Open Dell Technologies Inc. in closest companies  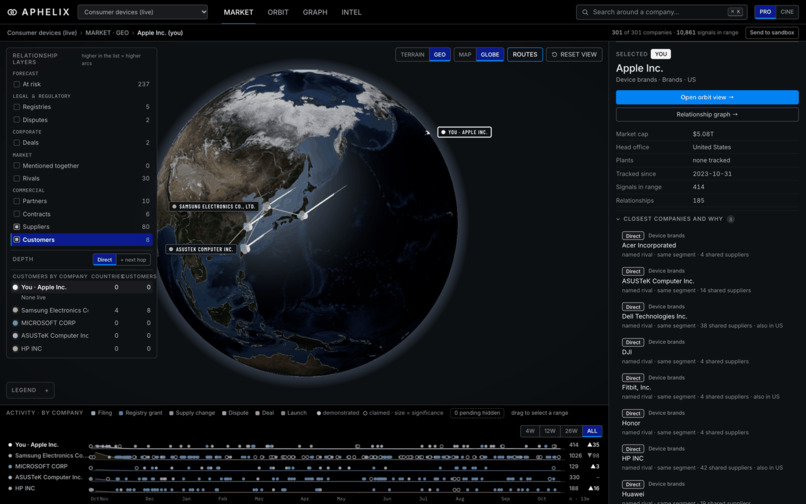[654, 316]
